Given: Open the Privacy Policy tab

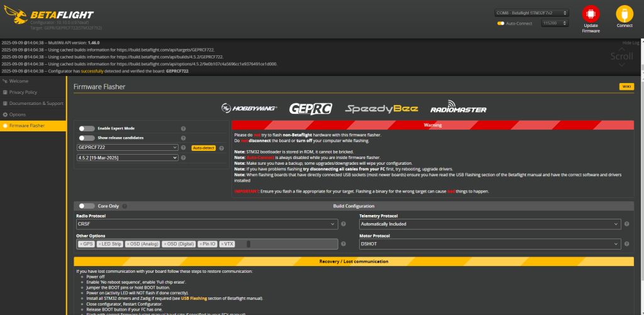Looking at the screenshot, I should click(x=33, y=92).
